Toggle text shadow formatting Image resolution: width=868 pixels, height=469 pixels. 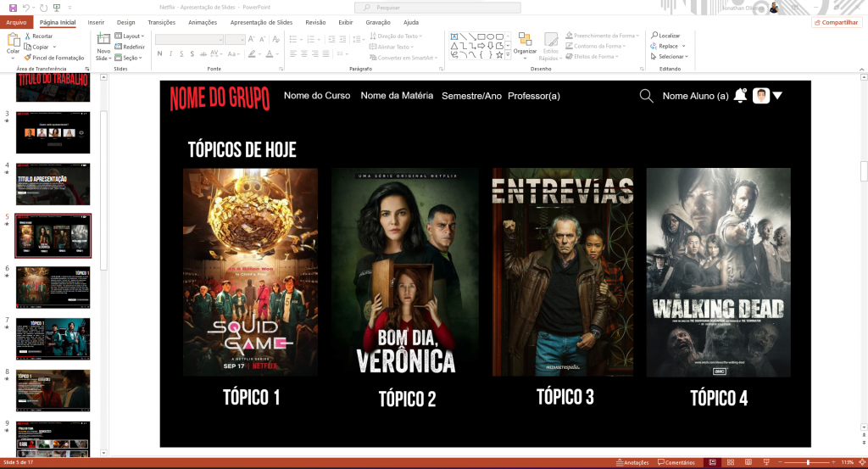tap(192, 53)
